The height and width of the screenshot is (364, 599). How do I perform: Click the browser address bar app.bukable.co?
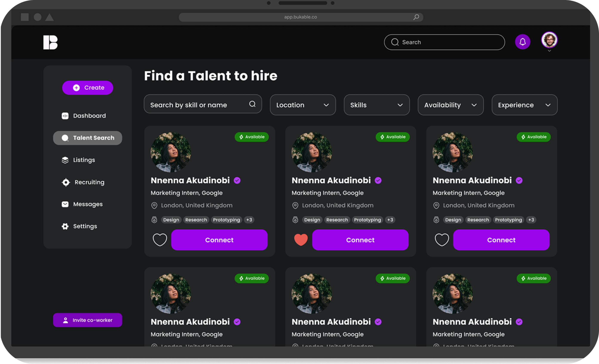click(301, 17)
